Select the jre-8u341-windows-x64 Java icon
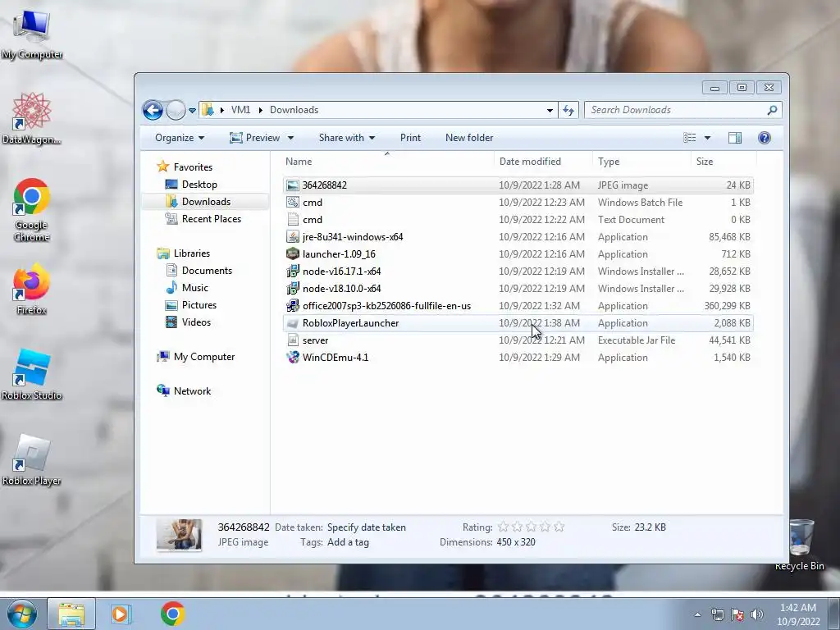Image resolution: width=840 pixels, height=630 pixels. (x=293, y=237)
